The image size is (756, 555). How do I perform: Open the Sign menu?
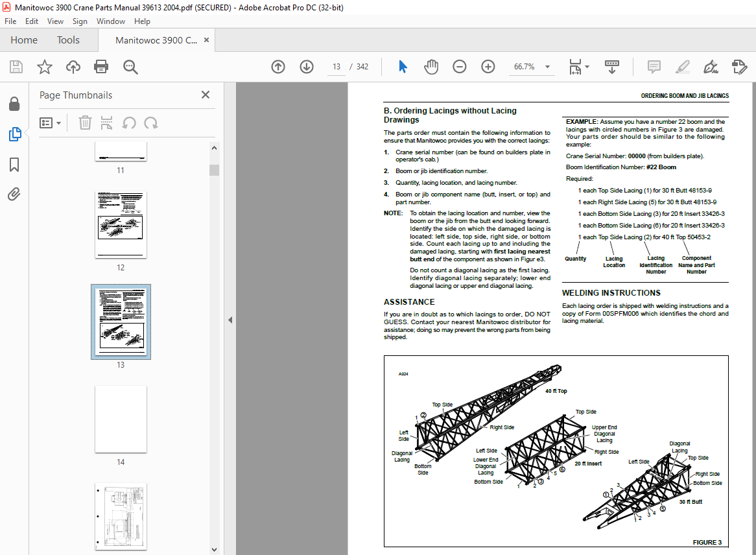[80, 21]
